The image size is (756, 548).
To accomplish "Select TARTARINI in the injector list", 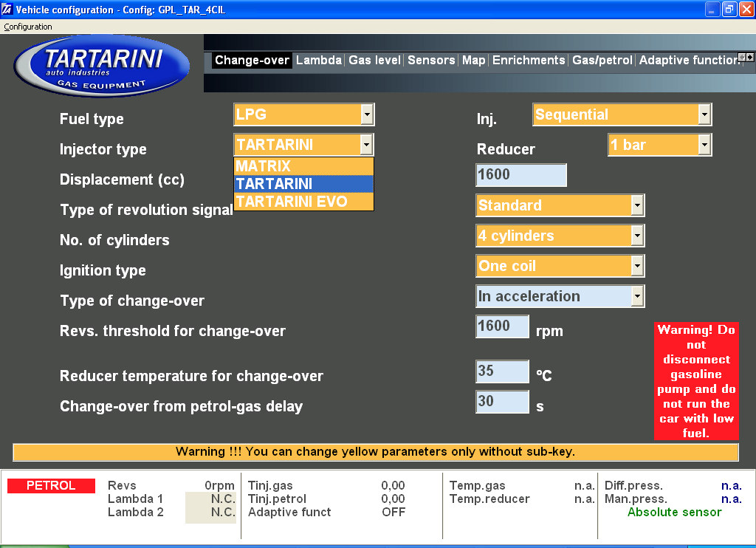I will pos(303,184).
